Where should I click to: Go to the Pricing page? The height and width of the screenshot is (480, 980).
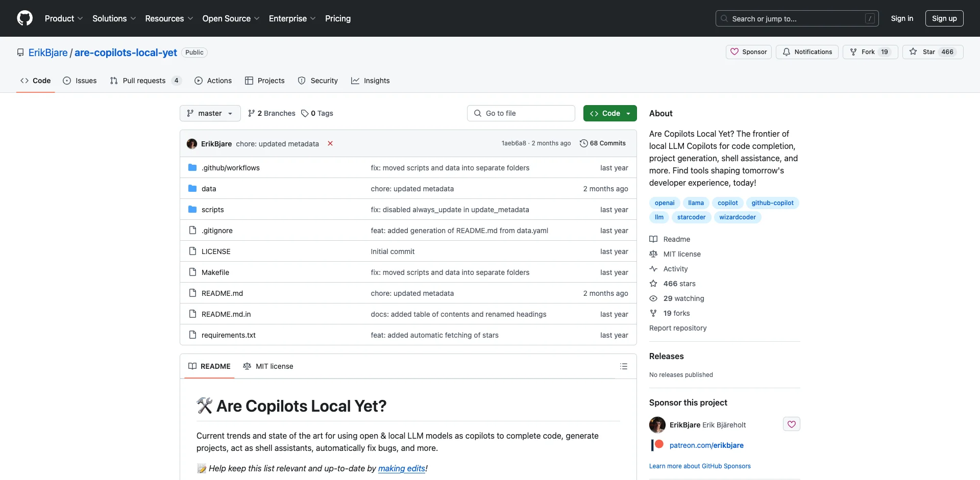click(338, 18)
